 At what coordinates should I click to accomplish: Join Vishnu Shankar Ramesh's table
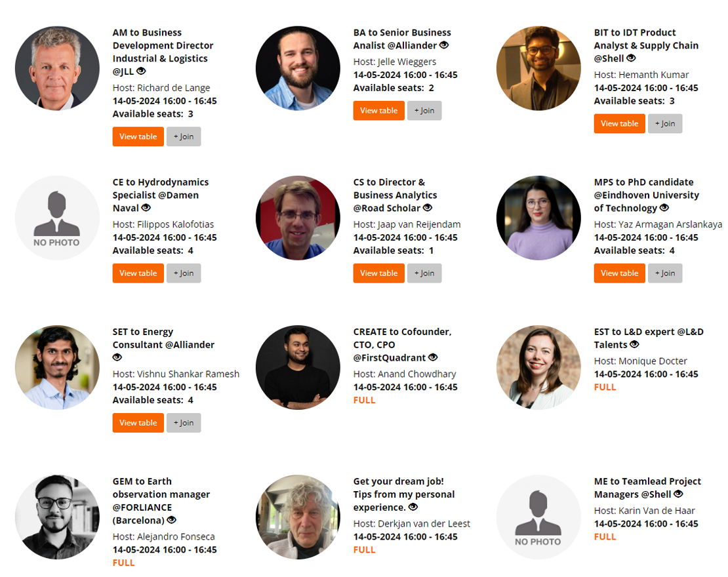184,422
